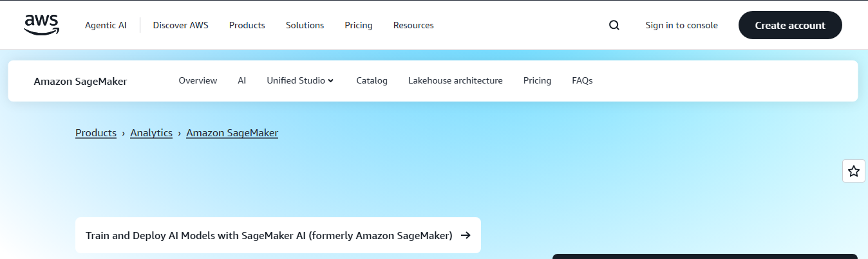This screenshot has width=868, height=259.
Task: Go to the Overview tab
Action: click(x=198, y=80)
